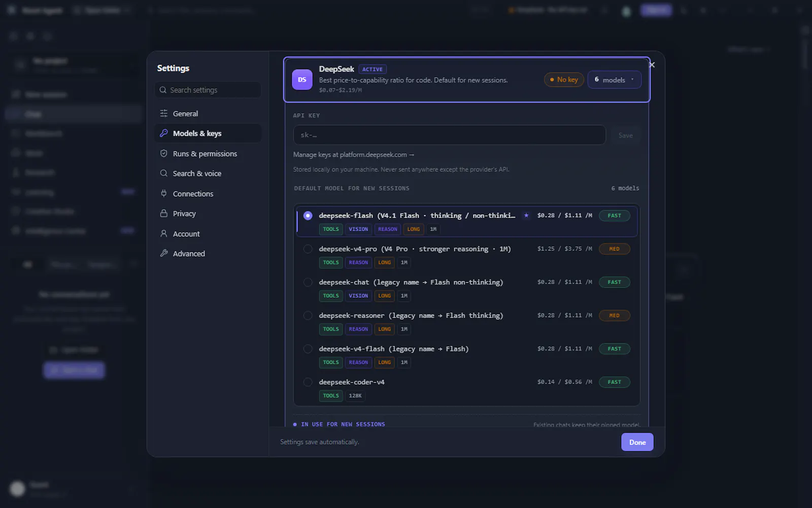The width and height of the screenshot is (812, 508).
Task: Select the deepseek-chat legacy radio button
Action: (308, 282)
